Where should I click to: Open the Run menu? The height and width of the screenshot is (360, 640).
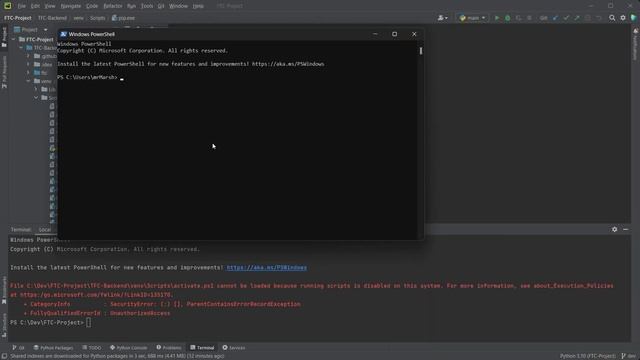coord(131,6)
